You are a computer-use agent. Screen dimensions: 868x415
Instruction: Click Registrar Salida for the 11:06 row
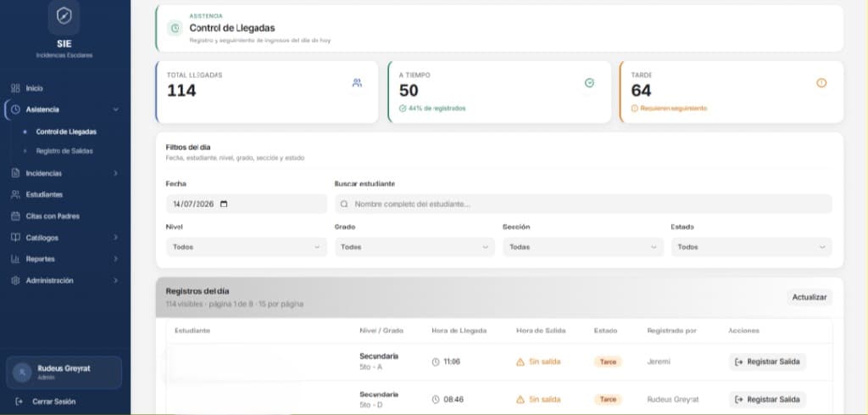point(767,362)
